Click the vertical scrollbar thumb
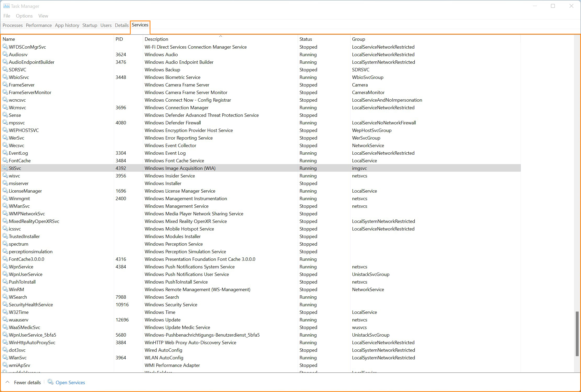The image size is (581, 392). point(577,333)
